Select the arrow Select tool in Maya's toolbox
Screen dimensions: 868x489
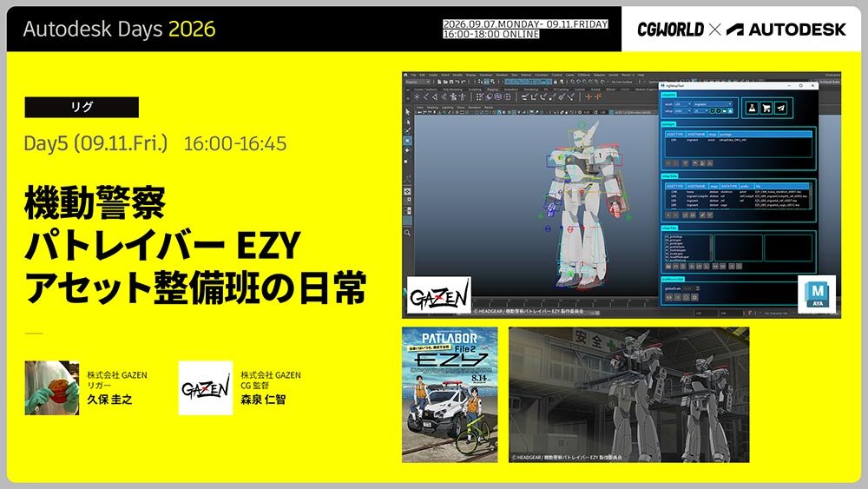click(407, 112)
